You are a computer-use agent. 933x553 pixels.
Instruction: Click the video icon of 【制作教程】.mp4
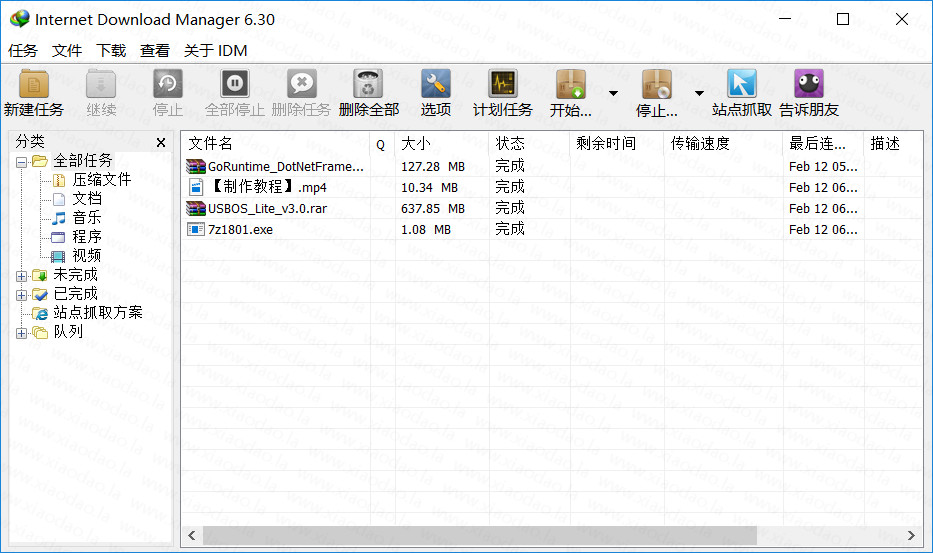pos(196,187)
